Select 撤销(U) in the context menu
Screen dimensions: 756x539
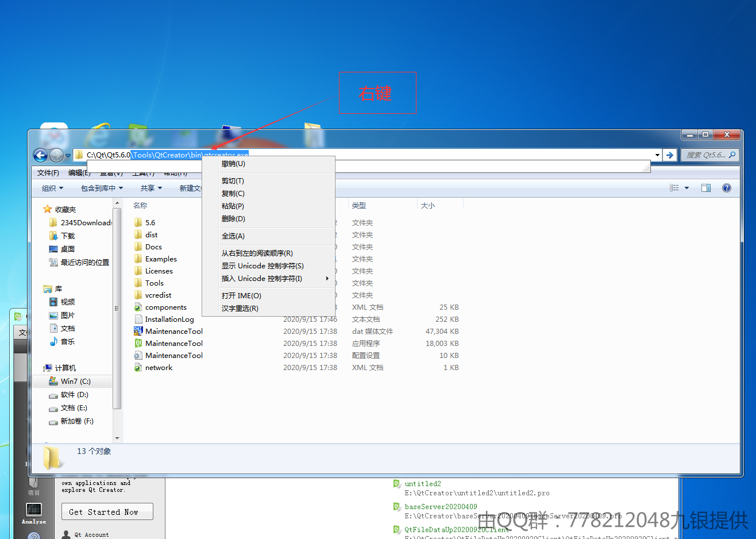pos(268,164)
